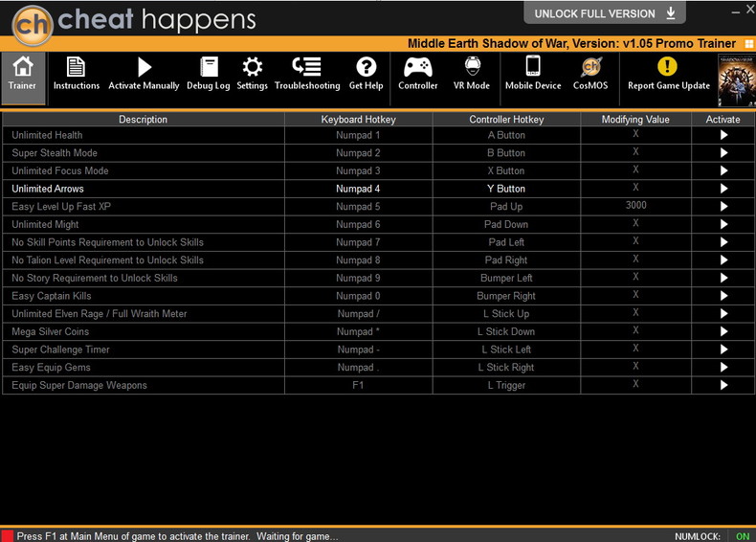Activate No Talion Level Requirement cheat
Viewport: 756px width, 542px height.
click(x=723, y=260)
